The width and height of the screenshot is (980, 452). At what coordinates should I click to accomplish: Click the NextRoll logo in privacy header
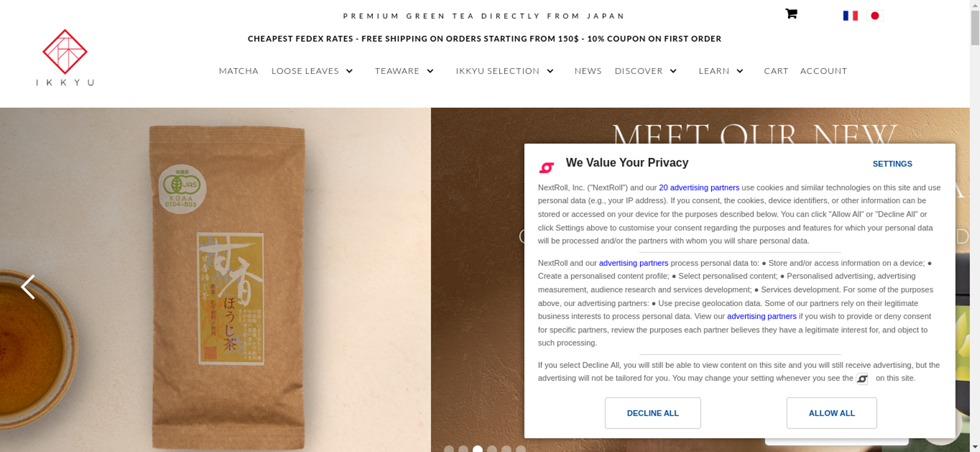coord(546,167)
